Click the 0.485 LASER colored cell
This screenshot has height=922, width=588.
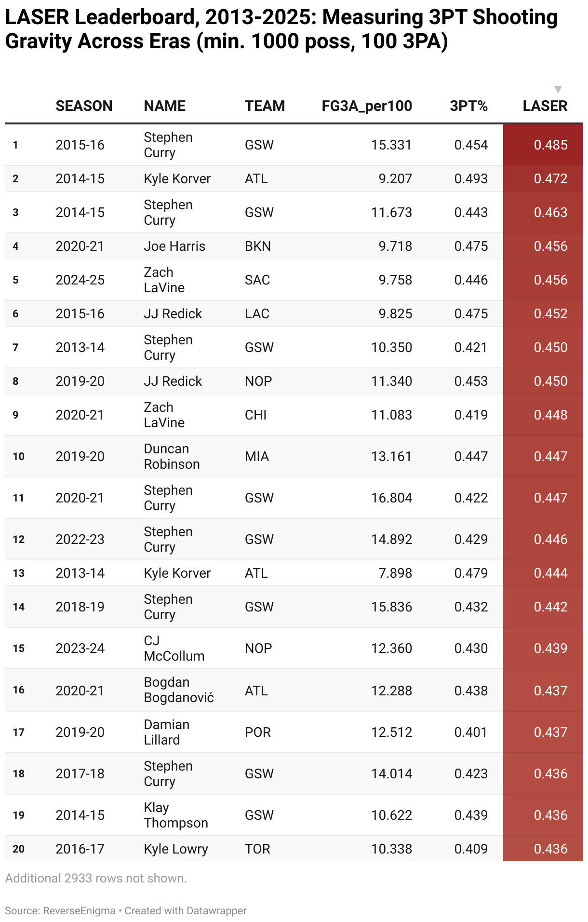pyautogui.click(x=543, y=145)
